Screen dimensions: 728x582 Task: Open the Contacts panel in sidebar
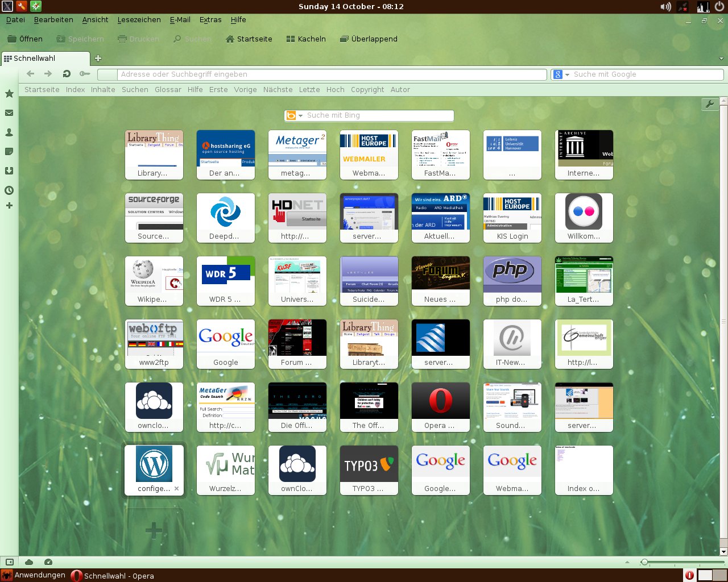point(9,132)
